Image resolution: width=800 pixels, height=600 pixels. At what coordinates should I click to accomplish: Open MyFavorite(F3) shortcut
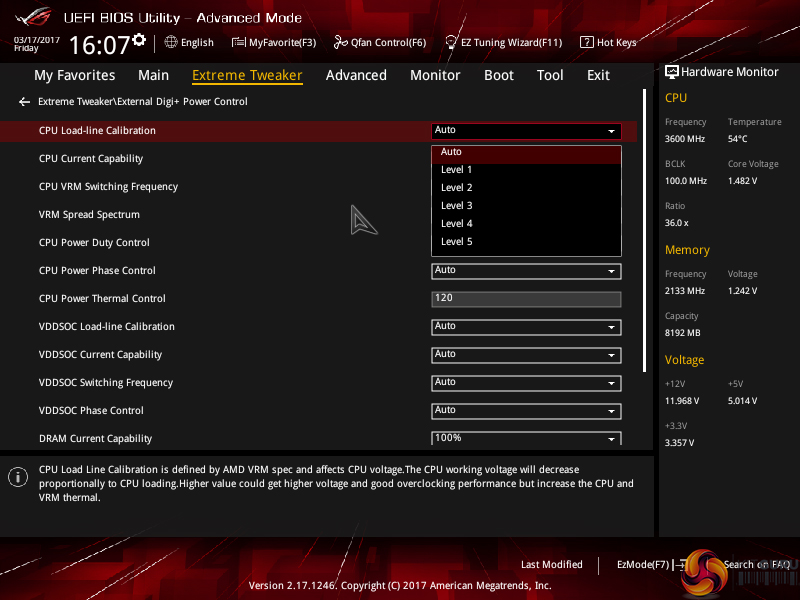click(274, 43)
